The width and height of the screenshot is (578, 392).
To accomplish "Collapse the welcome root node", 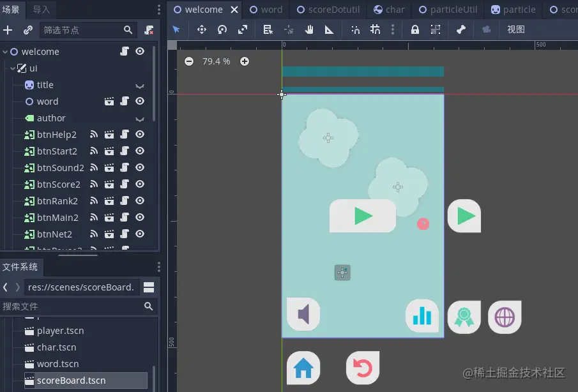I will click(x=5, y=52).
